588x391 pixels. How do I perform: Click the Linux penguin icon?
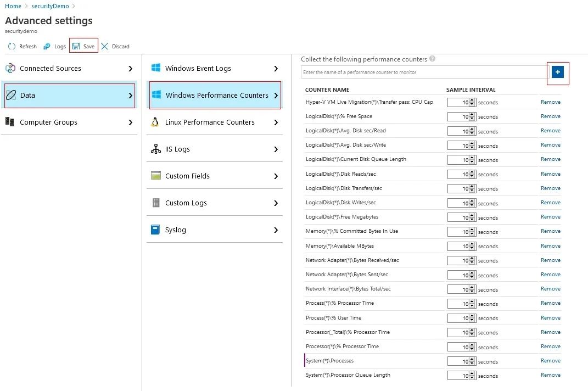(x=155, y=122)
